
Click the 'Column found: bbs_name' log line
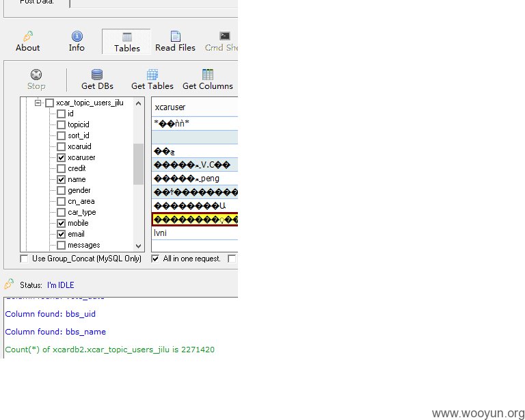(x=55, y=332)
